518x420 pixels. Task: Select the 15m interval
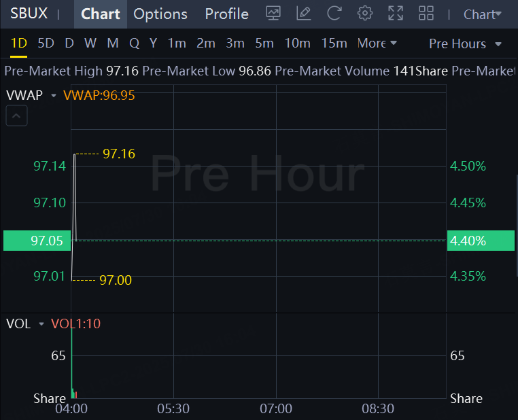(x=334, y=43)
